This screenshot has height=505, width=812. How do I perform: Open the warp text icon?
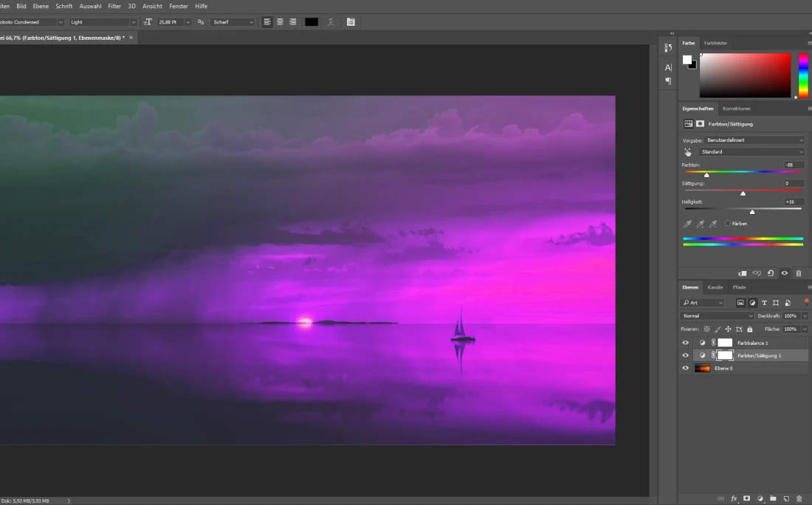[331, 22]
